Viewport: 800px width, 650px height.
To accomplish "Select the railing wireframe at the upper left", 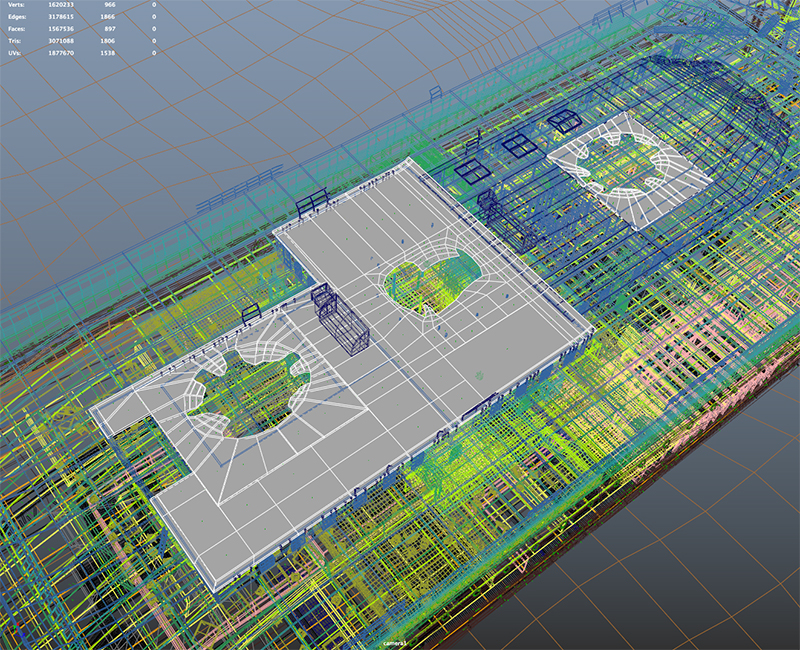I will pyautogui.click(x=240, y=188).
